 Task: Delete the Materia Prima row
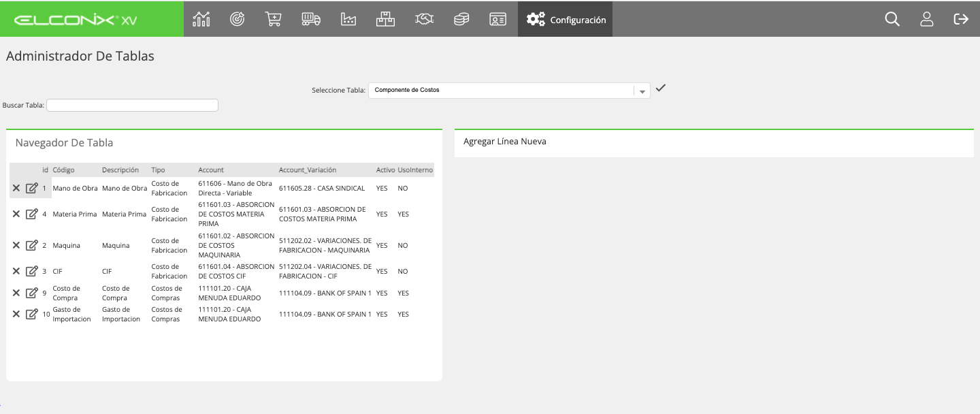pos(16,214)
